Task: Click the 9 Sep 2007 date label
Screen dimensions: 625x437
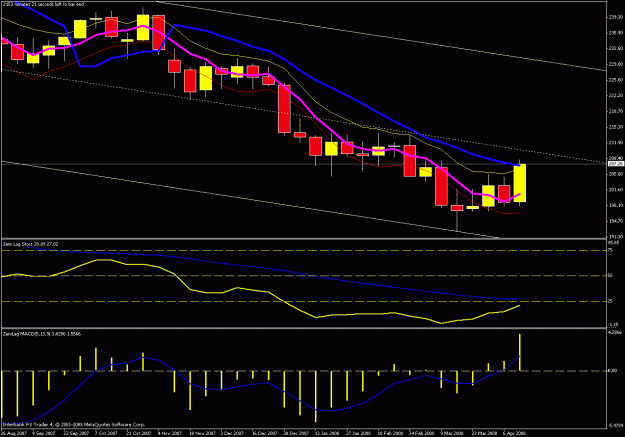Action: (44, 433)
